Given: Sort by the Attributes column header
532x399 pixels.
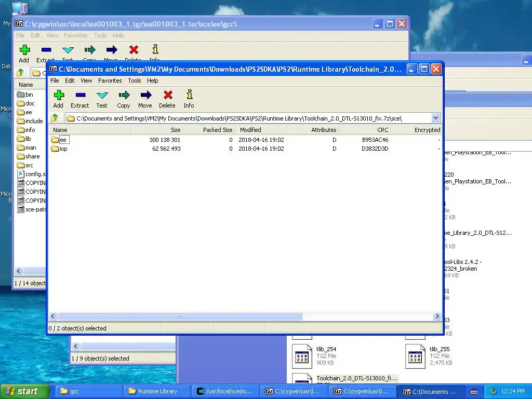Looking at the screenshot, I should (x=313, y=130).
